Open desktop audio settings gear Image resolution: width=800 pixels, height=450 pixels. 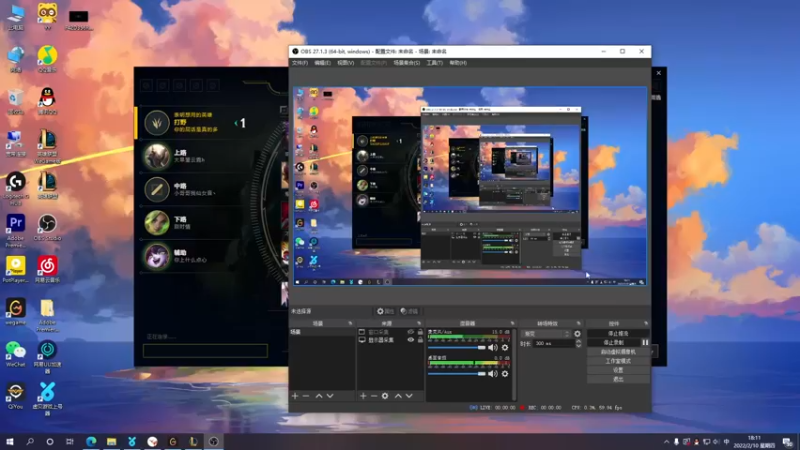point(505,374)
